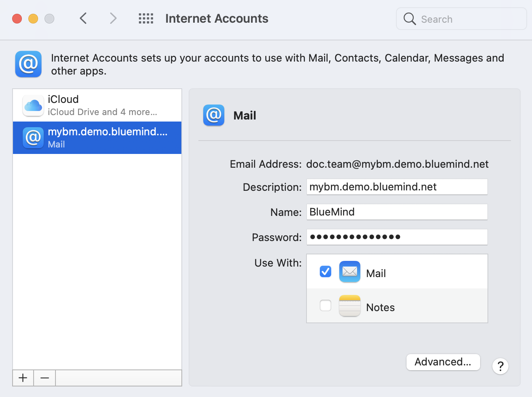532x397 pixels.
Task: Click the Name field containing BlueMind
Action: pyautogui.click(x=397, y=212)
